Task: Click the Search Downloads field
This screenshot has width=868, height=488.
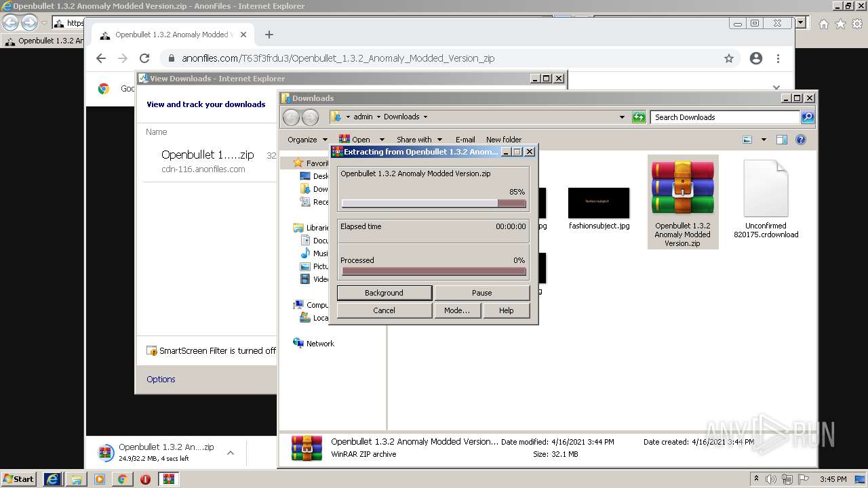Action: point(724,117)
